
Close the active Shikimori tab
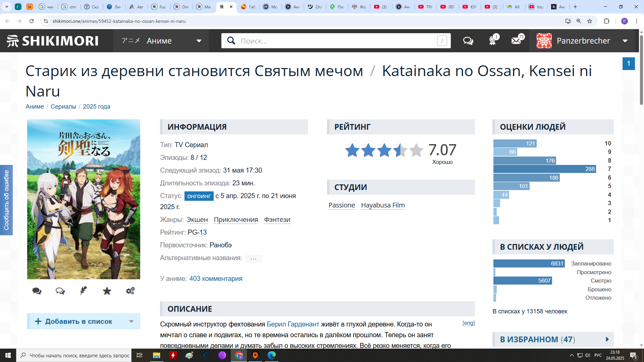(231, 7)
